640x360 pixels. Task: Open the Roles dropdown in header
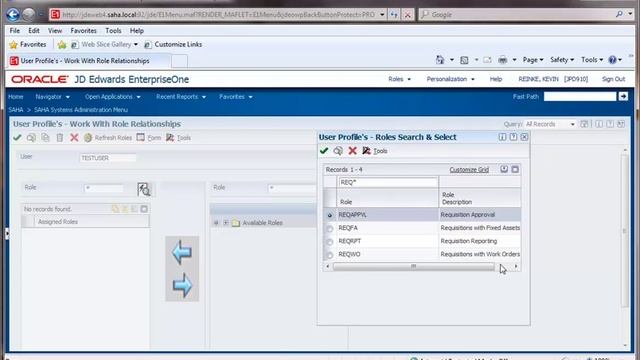(400, 79)
